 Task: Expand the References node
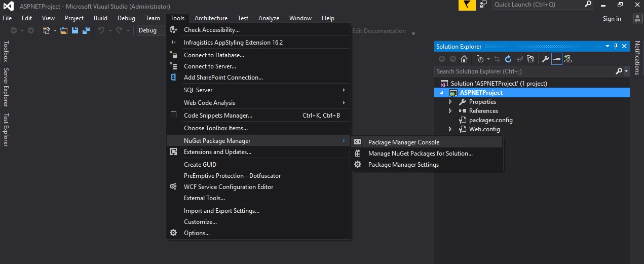click(450, 111)
